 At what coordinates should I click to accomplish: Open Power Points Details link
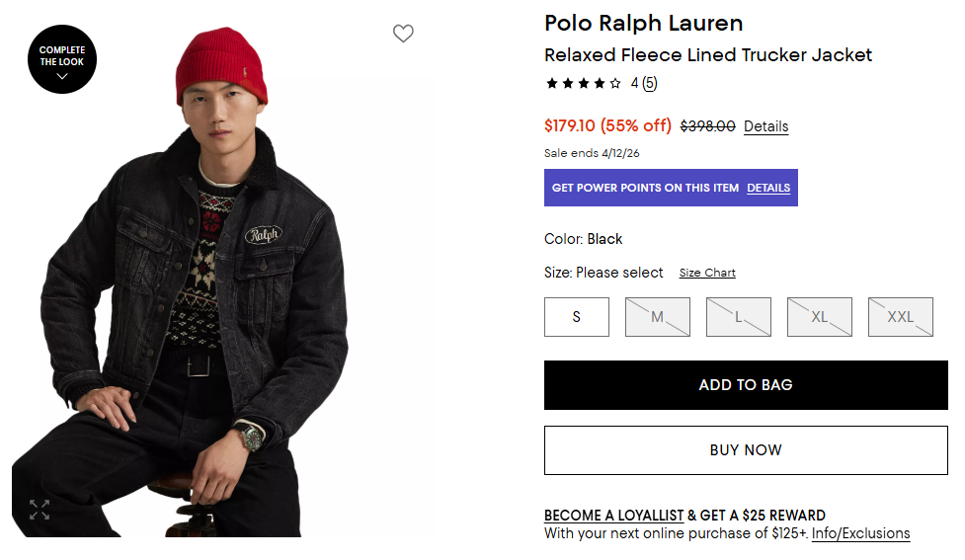(x=768, y=188)
